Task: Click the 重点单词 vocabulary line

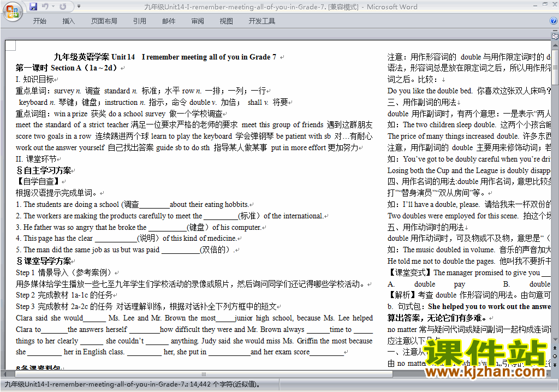Action: coord(141,91)
